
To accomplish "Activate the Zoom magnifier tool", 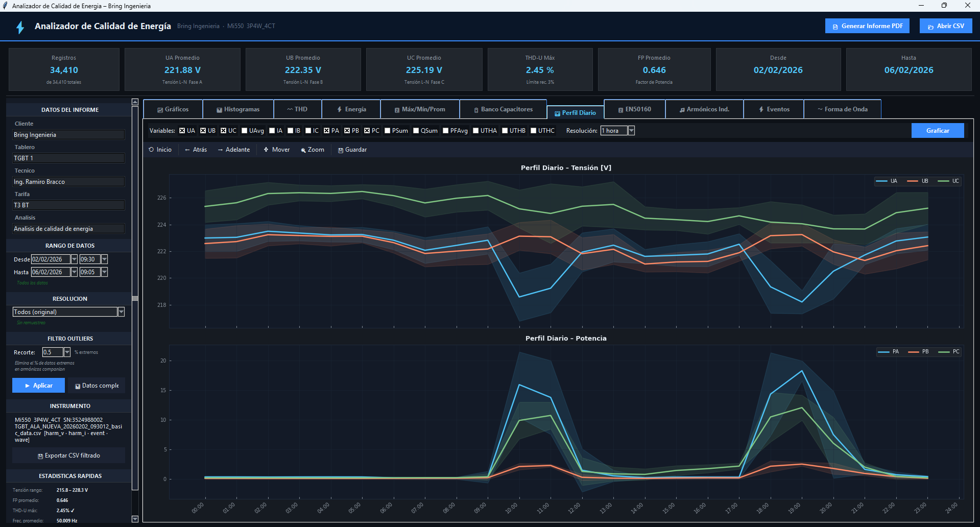I will (312, 150).
